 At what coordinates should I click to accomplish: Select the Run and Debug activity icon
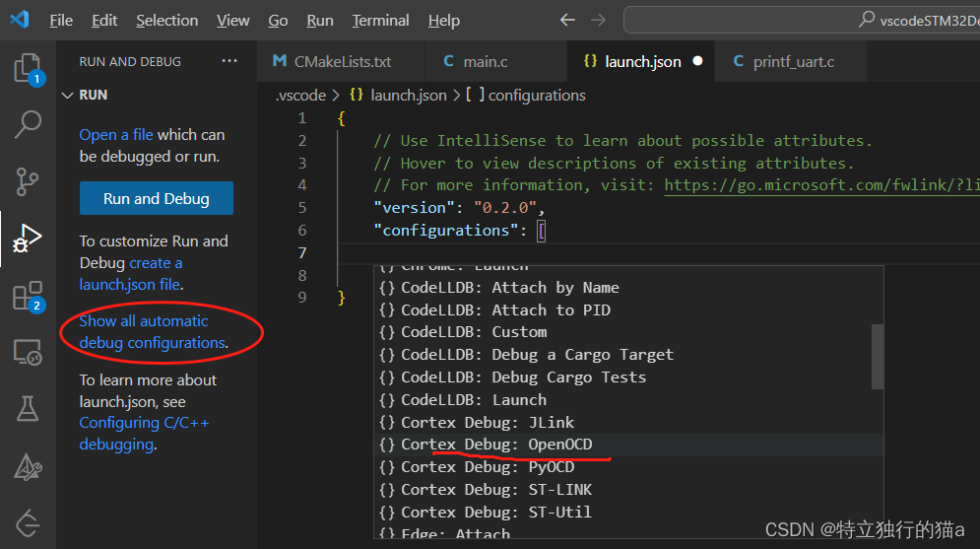pyautogui.click(x=28, y=239)
